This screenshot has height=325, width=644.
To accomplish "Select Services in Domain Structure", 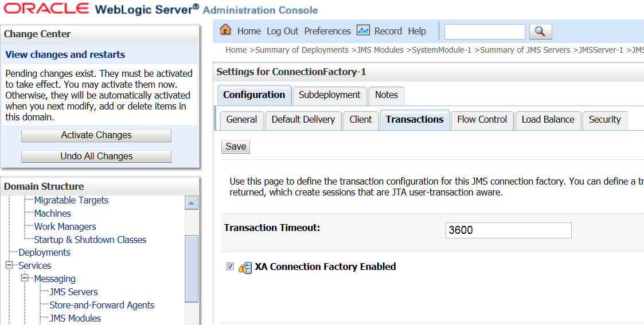I will click(34, 265).
